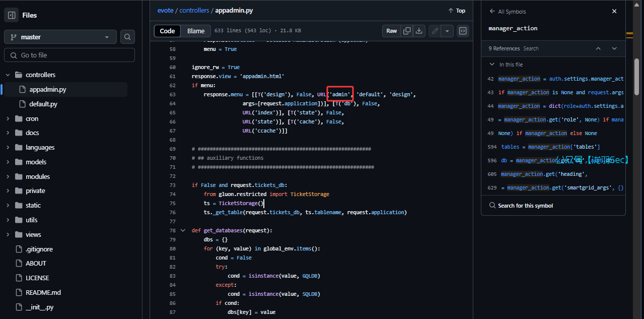Switch to the Code tab
The height and width of the screenshot is (319, 644).
tap(167, 31)
